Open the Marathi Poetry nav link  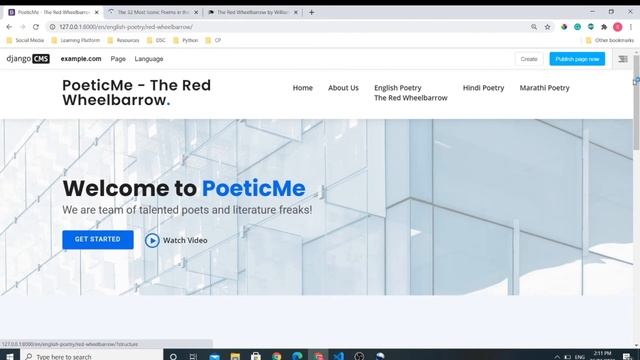point(544,88)
